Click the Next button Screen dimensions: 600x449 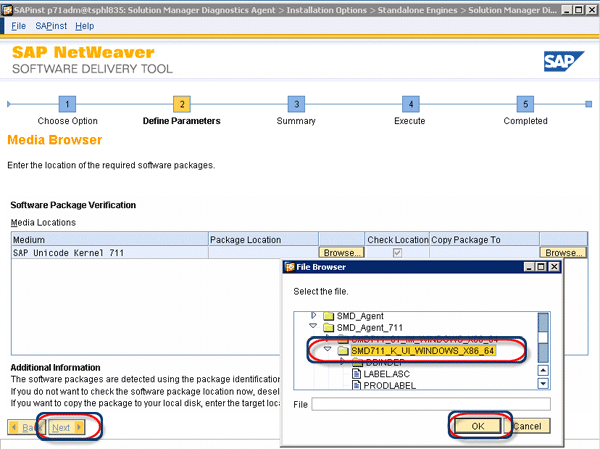click(x=66, y=427)
